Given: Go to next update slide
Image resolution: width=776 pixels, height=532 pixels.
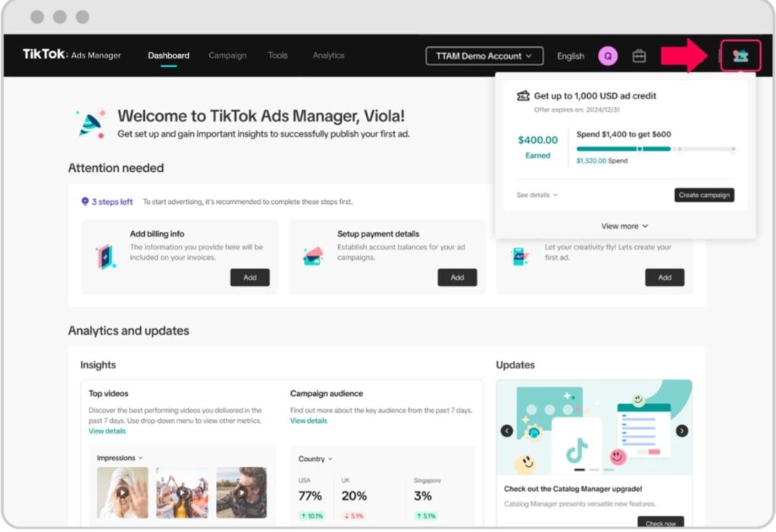Looking at the screenshot, I should [x=682, y=430].
